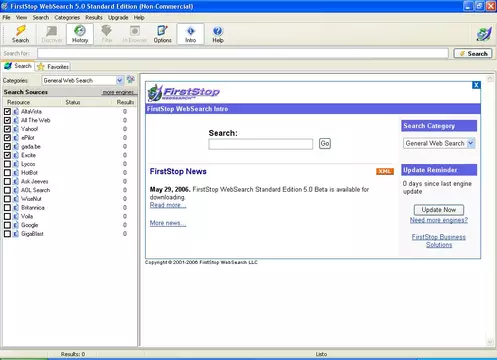Click the FirstStop globe logo at the toolbar's right

click(x=484, y=34)
